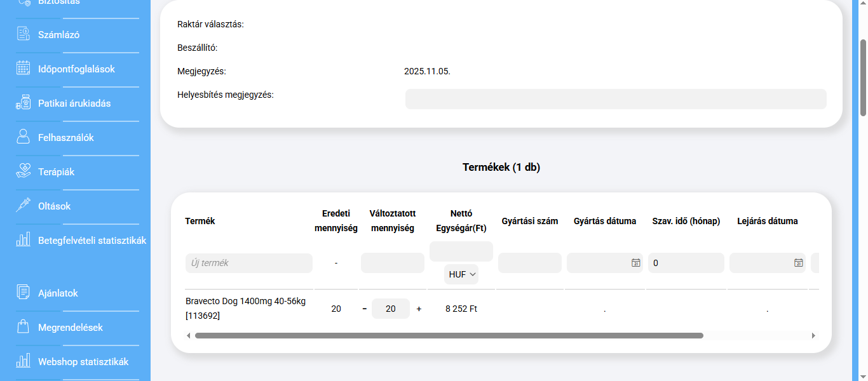
Task: Click the Új termék search field
Action: (x=248, y=263)
